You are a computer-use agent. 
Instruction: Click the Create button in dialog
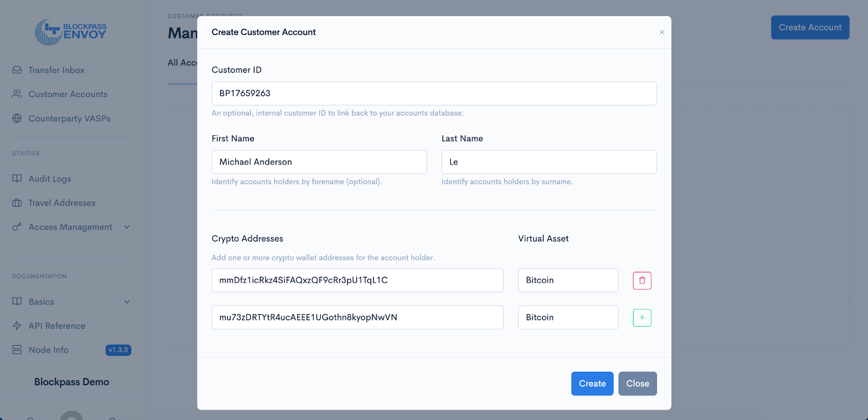pyautogui.click(x=592, y=384)
